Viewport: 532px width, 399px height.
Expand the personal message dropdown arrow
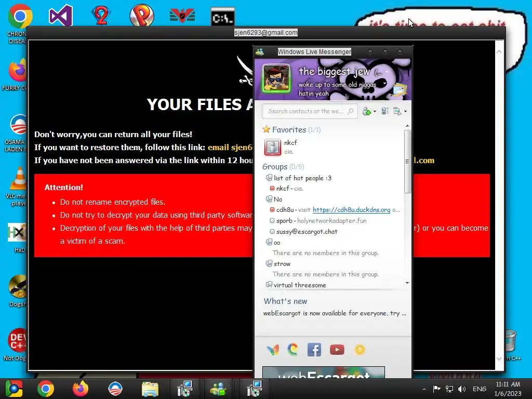384,84
